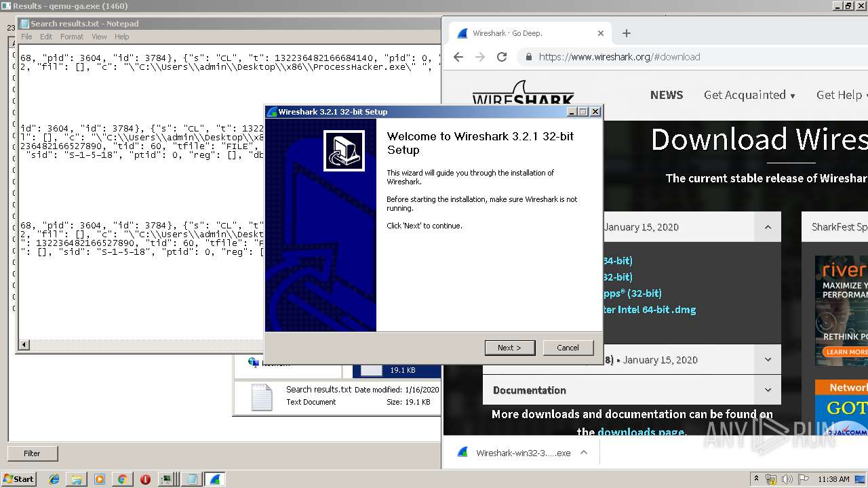Open the macOS Intel 64-bit .dmg download
Viewport: 868px width, 488px height.
click(x=650, y=310)
